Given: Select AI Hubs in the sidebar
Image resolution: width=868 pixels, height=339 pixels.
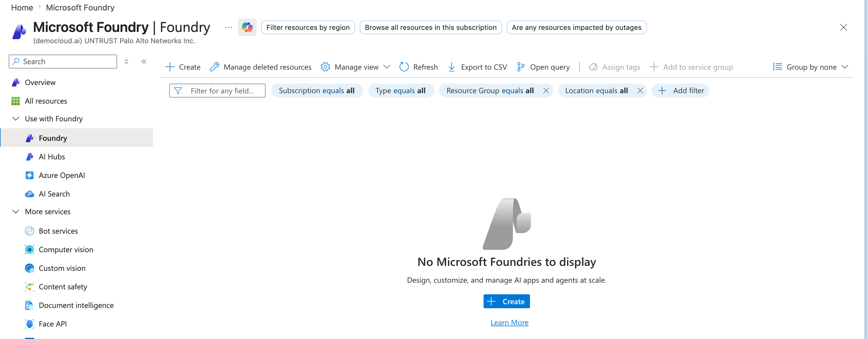Looking at the screenshot, I should [52, 157].
